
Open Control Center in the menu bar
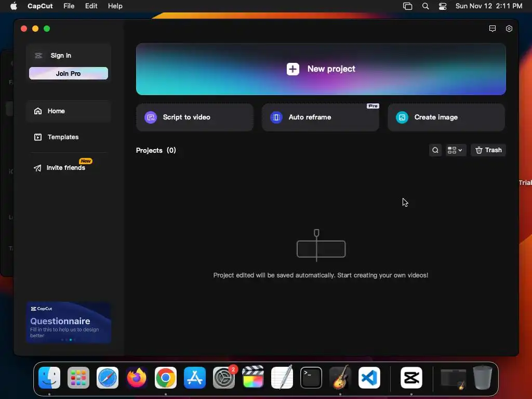(443, 6)
